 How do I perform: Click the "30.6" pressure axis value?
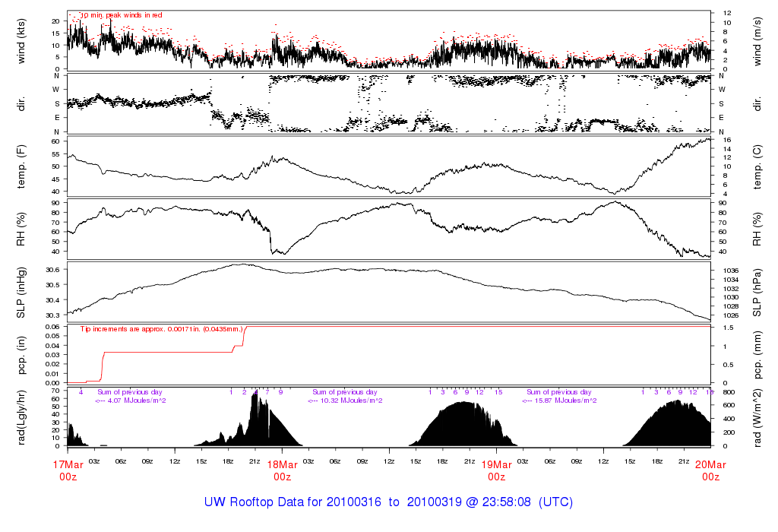[x=52, y=270]
